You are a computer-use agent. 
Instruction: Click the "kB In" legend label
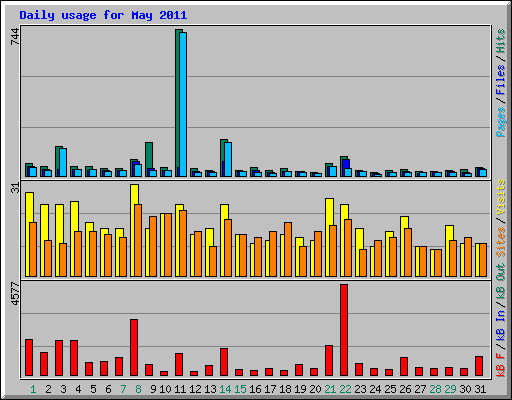click(501, 325)
